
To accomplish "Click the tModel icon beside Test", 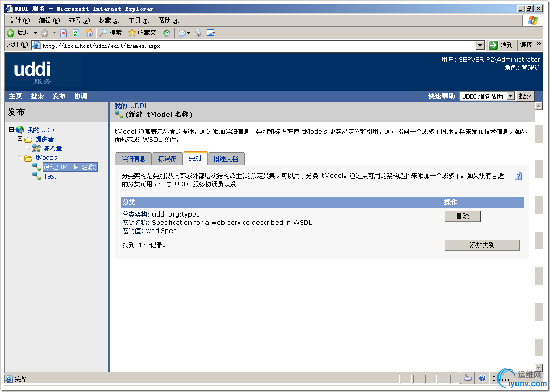I will point(37,176).
